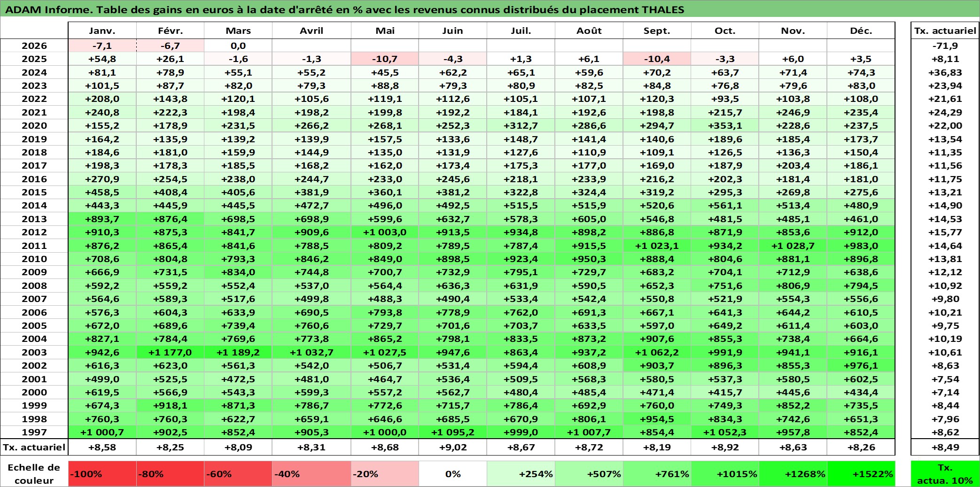Click the 1997 row label
This screenshot has height=487, width=980.
tap(34, 432)
